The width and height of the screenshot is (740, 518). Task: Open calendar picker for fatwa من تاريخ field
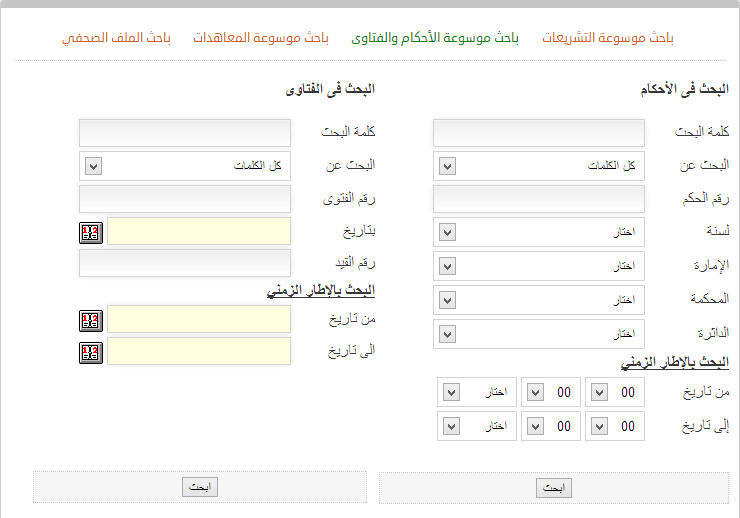[91, 321]
